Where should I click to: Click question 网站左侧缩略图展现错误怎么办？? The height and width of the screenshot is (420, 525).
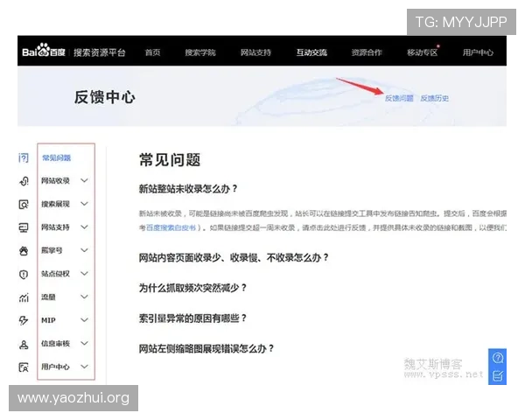pos(206,348)
